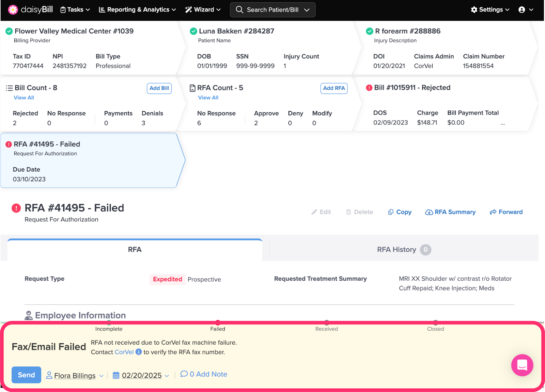Delete the RFA
Viewport: 545px width, 392px height.
(x=359, y=212)
